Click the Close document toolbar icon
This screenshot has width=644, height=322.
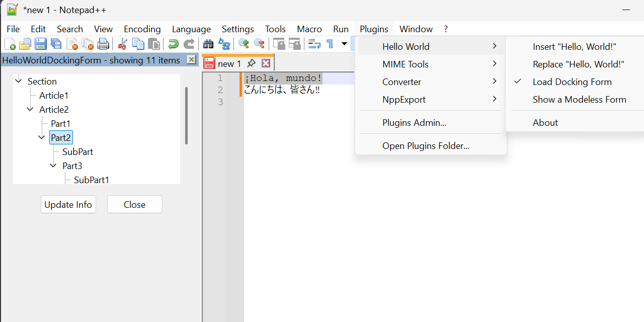click(x=72, y=44)
